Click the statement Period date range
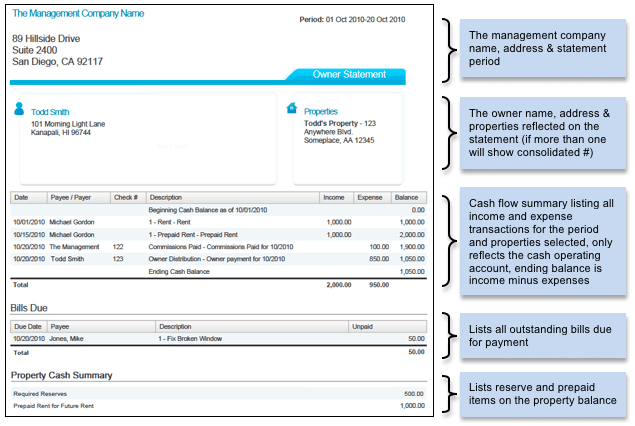 (x=352, y=20)
